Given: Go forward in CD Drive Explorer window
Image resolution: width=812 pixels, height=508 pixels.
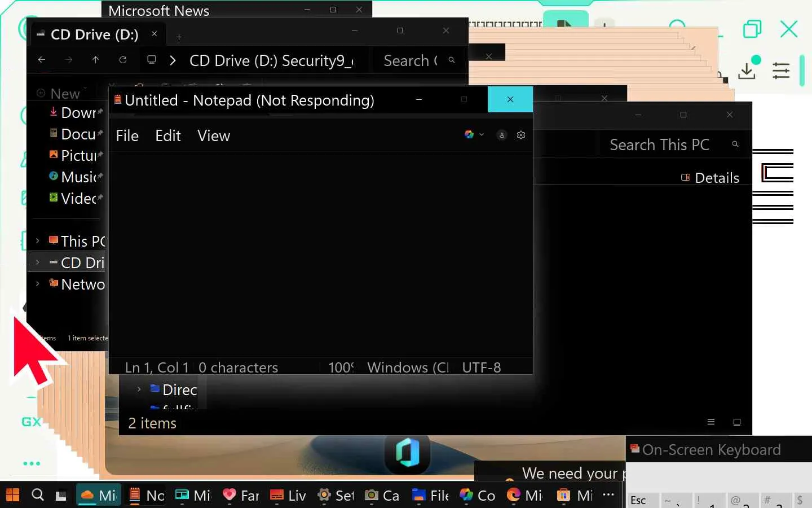Looking at the screenshot, I should point(69,60).
